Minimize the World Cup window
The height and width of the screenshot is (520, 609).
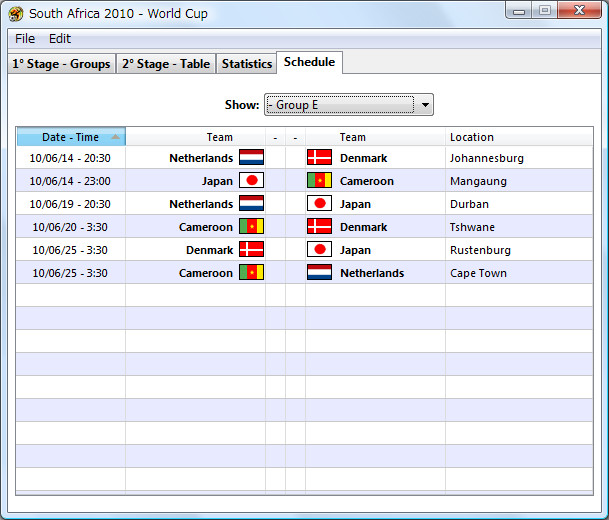pos(519,10)
